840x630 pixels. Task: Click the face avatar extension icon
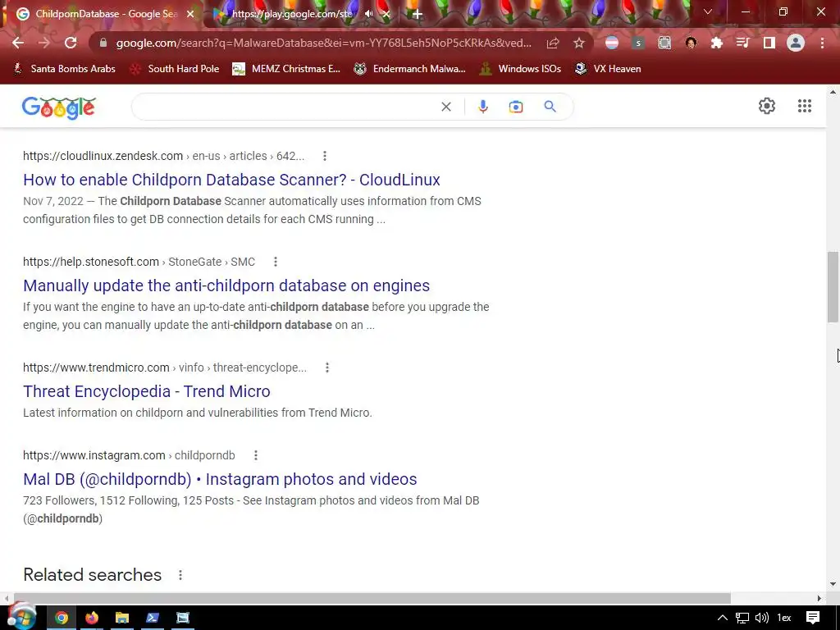(691, 43)
